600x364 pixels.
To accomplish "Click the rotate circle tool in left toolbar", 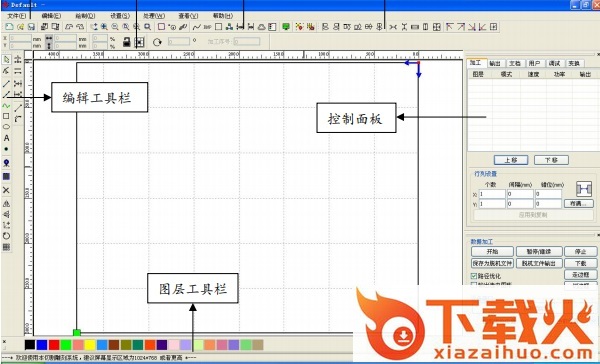I will (x=7, y=236).
